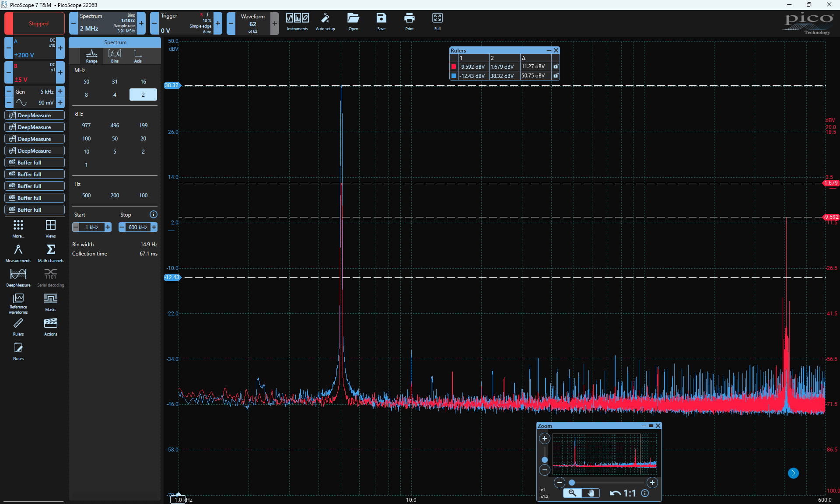The image size is (840, 504).
Task: Decrease channel B input range
Action: 9,73
